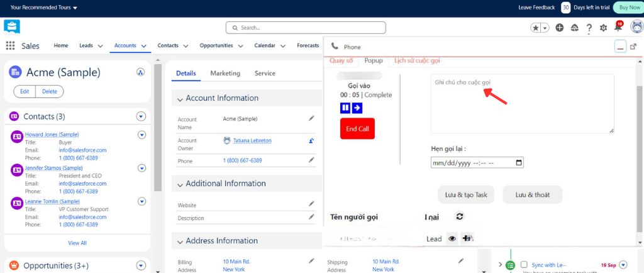This screenshot has width=644, height=273.
Task: Open the user profile avatar
Action: click(x=636, y=28)
